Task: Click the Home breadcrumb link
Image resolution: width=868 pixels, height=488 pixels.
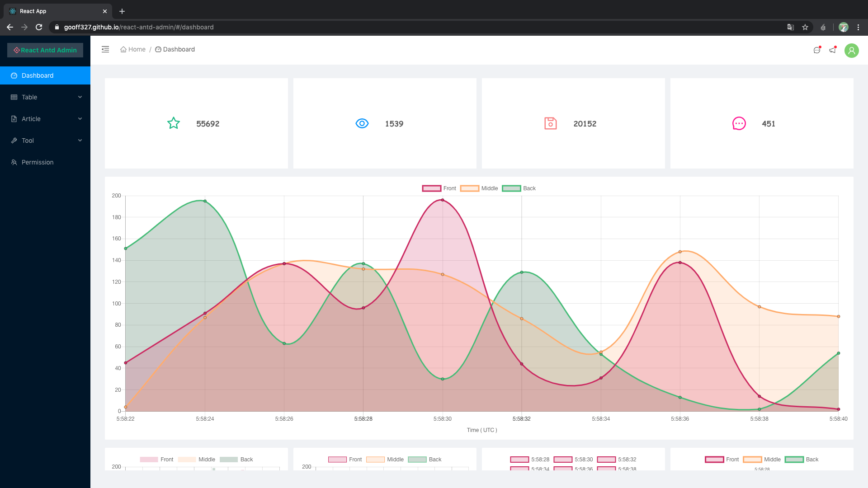Action: point(136,49)
